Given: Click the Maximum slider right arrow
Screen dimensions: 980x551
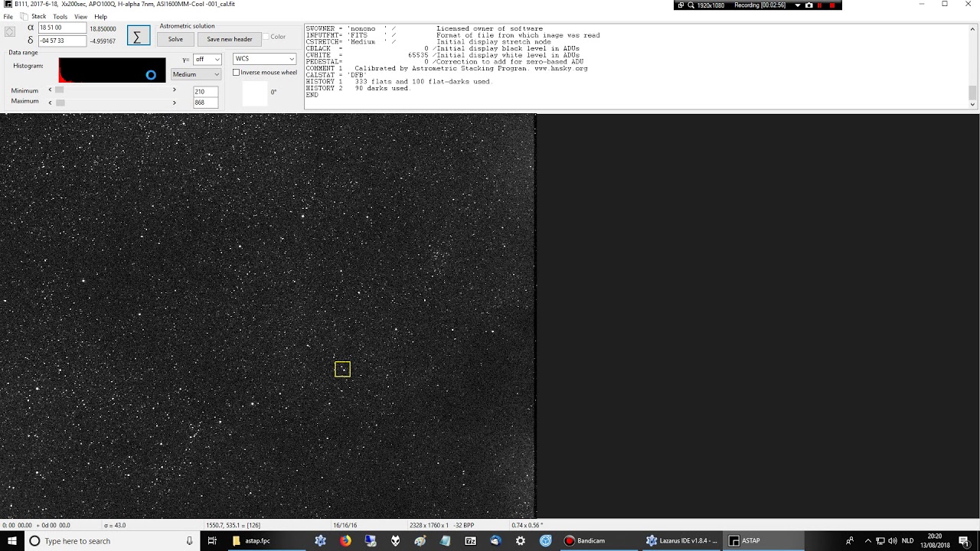Looking at the screenshot, I should [x=174, y=102].
